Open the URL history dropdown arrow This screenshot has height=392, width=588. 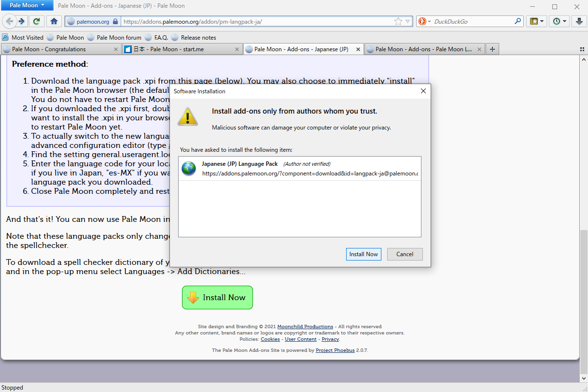pos(408,21)
